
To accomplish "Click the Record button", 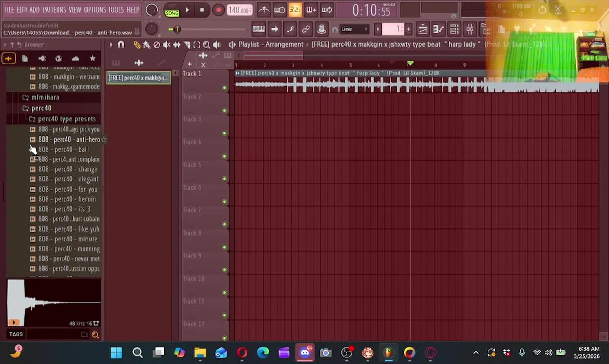I will click(218, 10).
